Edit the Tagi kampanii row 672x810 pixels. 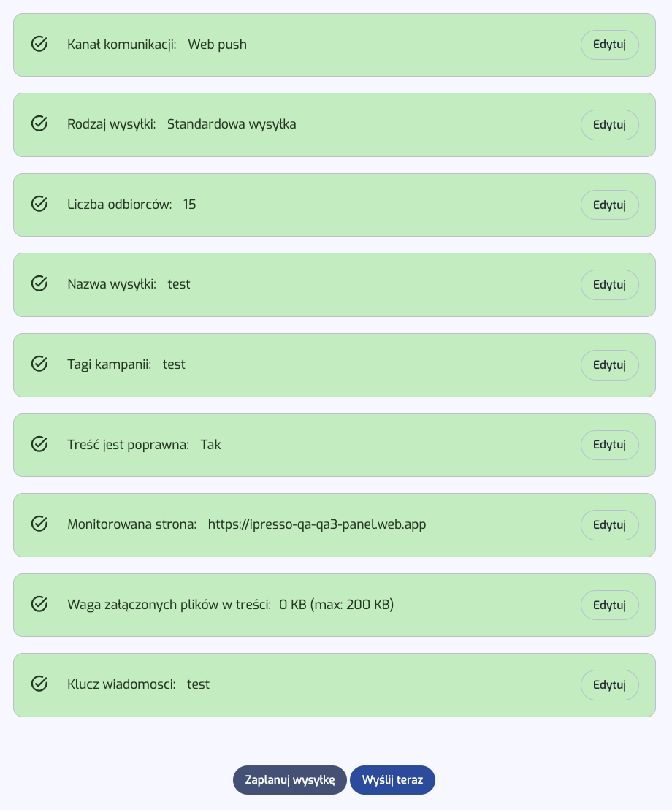[609, 365]
